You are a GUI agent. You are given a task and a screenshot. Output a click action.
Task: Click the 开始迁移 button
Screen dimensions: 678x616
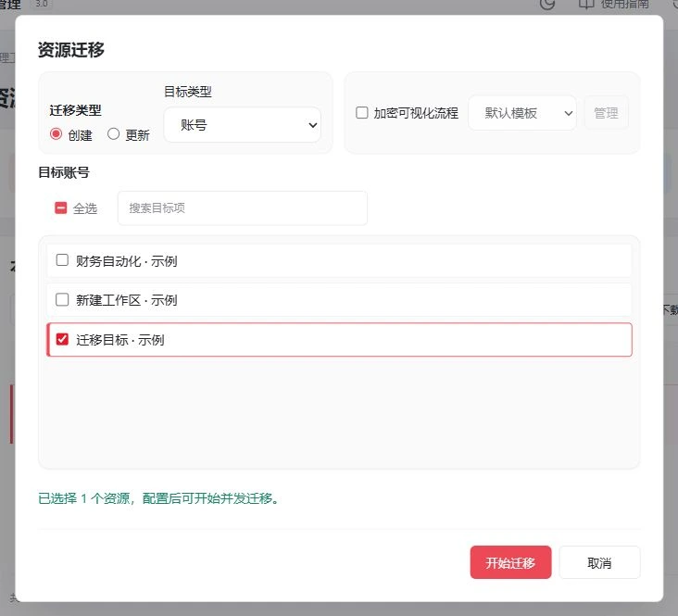(x=510, y=562)
